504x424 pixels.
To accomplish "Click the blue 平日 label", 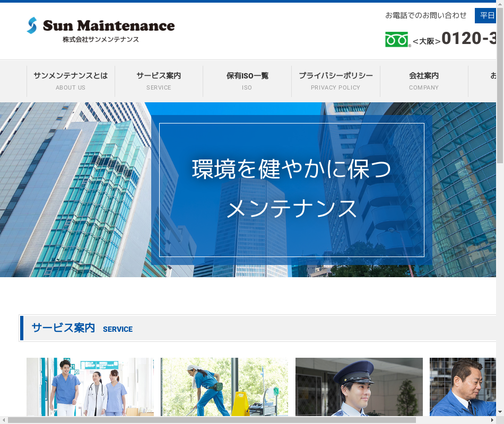I will pos(486,15).
